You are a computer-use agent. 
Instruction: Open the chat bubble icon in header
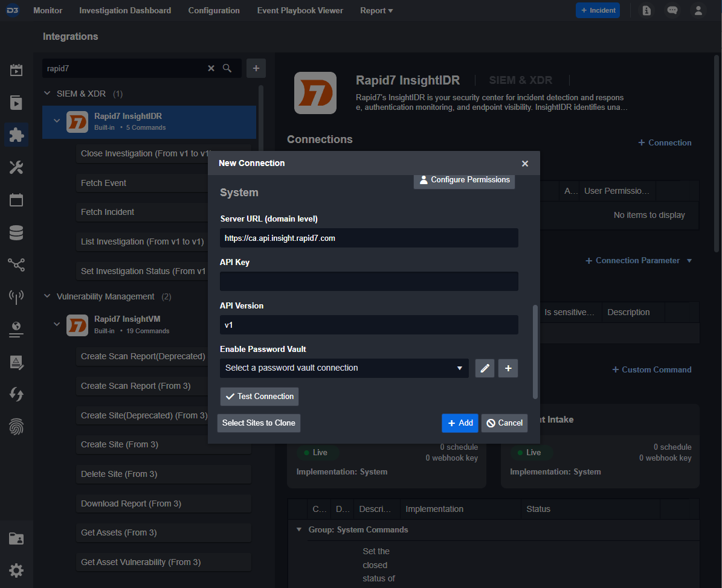click(x=672, y=10)
